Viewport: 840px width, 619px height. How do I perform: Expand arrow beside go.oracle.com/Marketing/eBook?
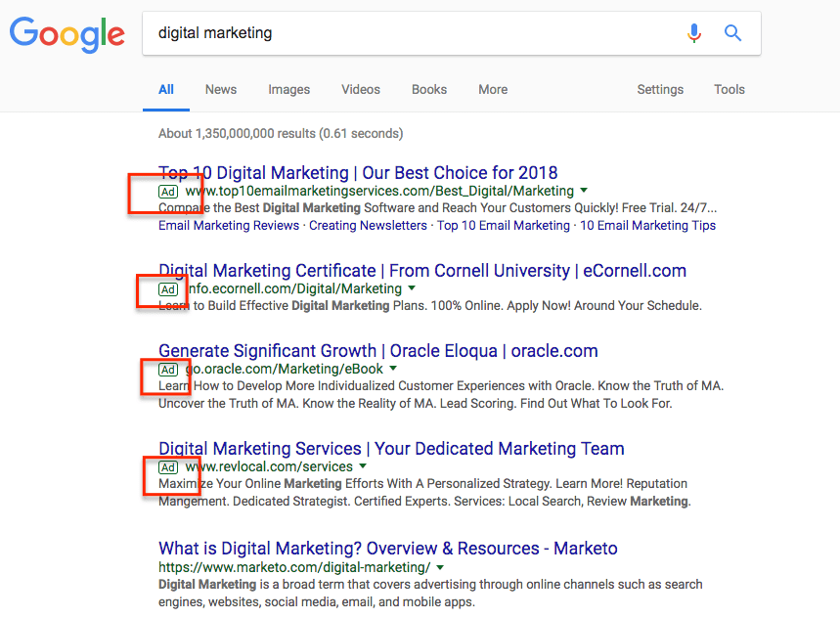pyautogui.click(x=393, y=369)
